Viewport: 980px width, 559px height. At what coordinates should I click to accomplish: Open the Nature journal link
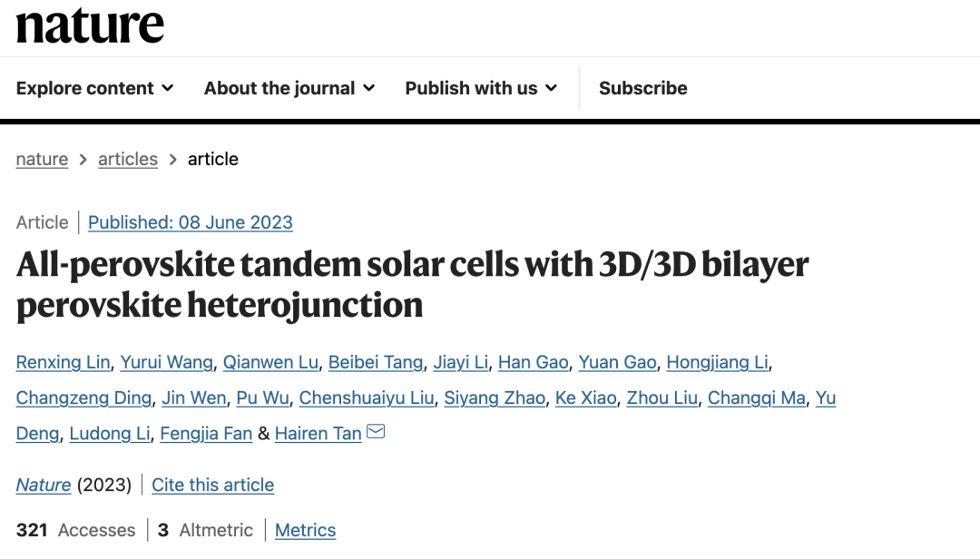coord(44,485)
